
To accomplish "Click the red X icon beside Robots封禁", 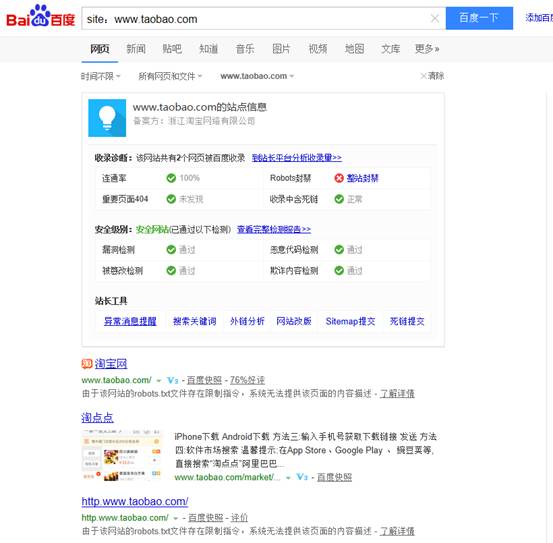I will 339,178.
